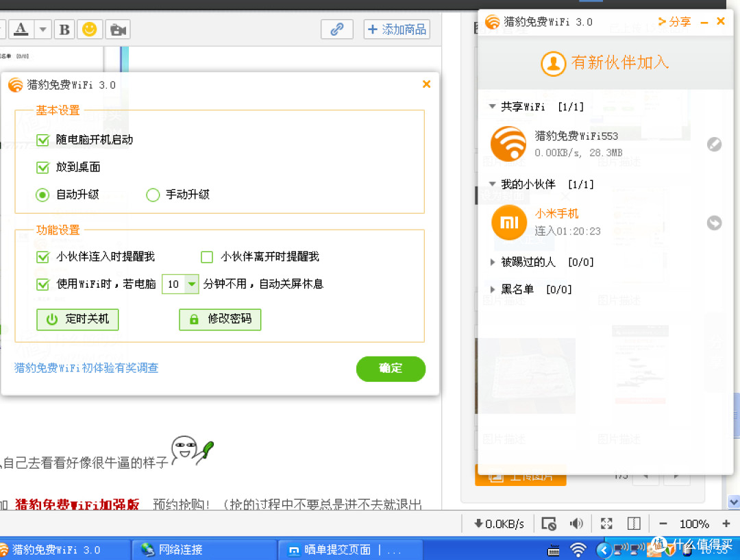
Task: Click the orange WiFi hotspot icon
Action: 508,144
